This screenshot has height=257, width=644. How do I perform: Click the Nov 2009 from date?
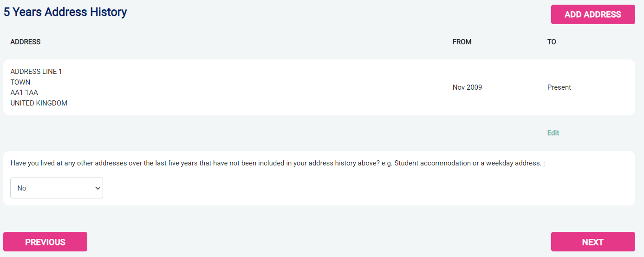click(x=467, y=87)
